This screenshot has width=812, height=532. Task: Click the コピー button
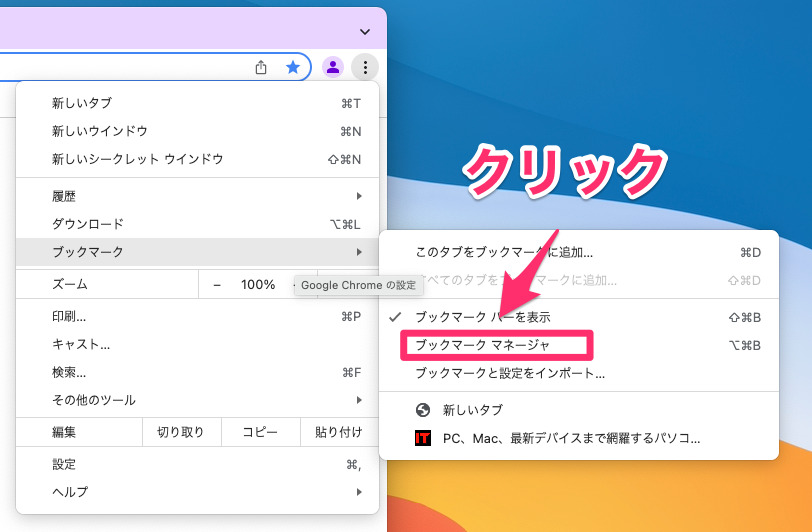[x=260, y=432]
